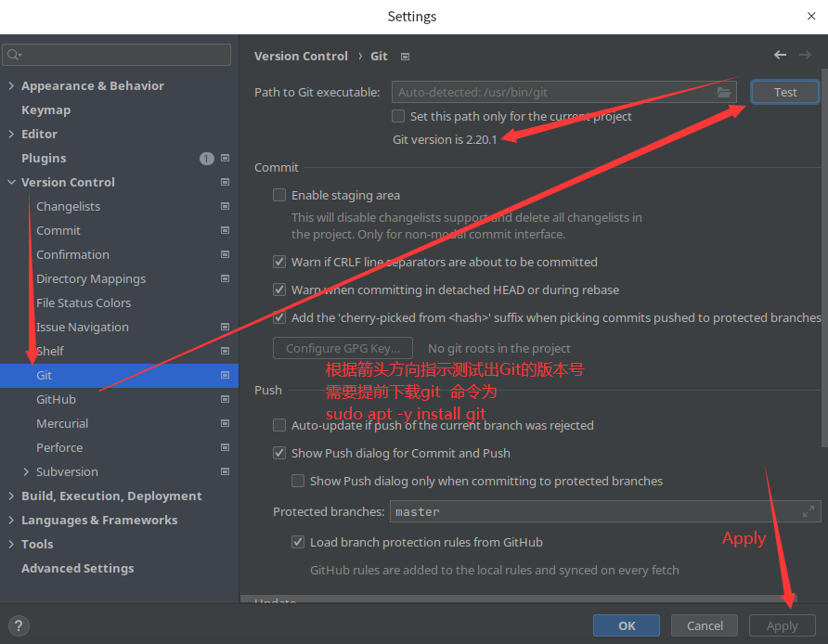Select Changelists under Version Control
828x644 pixels.
coord(68,206)
